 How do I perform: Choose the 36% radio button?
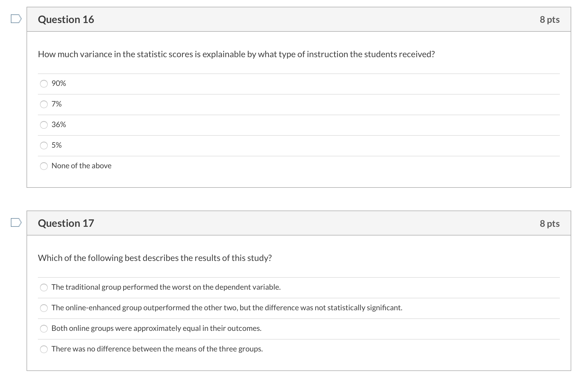click(x=44, y=125)
